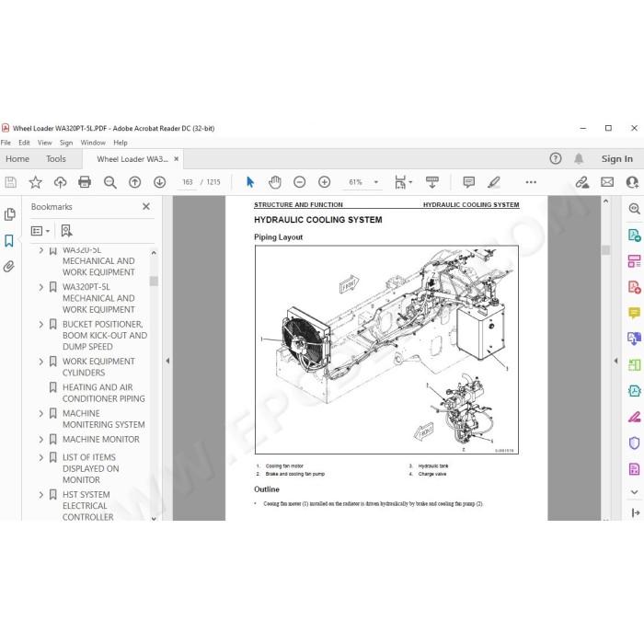
Task: Expand Bucket Positioner bookmark
Action: (41, 325)
